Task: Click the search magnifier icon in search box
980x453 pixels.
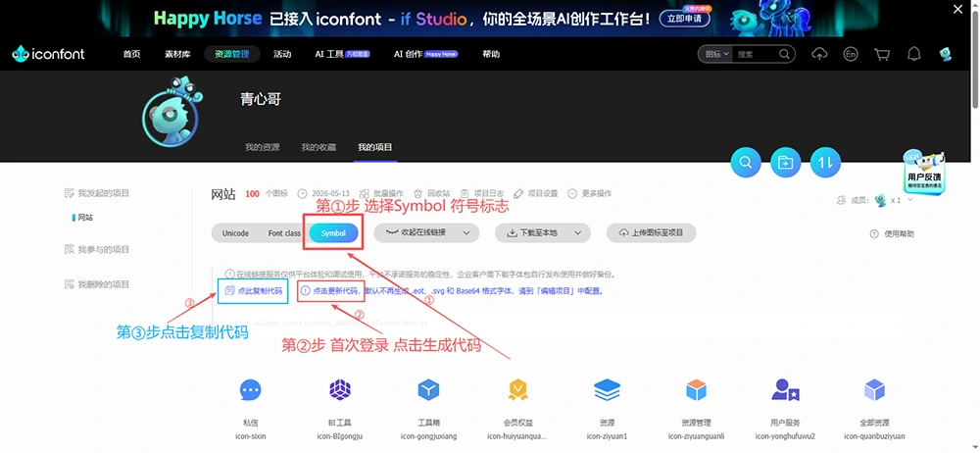Action: point(784,55)
